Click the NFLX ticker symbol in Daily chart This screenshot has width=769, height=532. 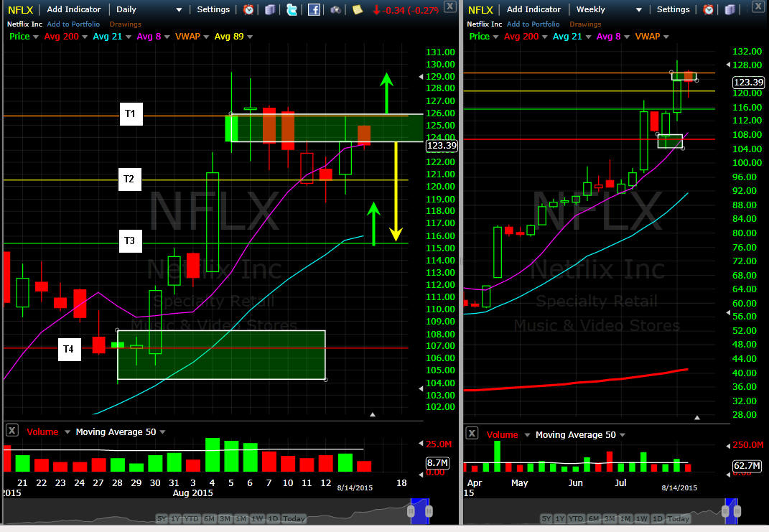(21, 10)
